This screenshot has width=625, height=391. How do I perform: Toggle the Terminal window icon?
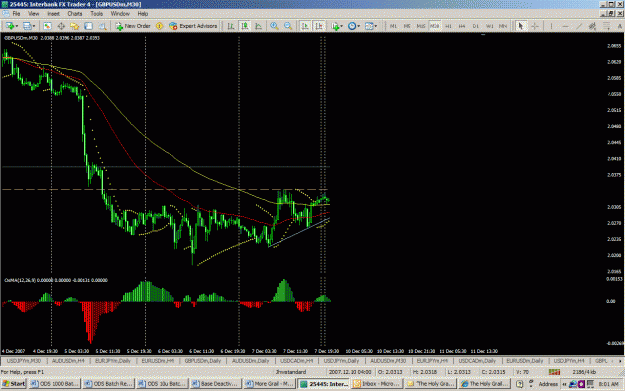click(88, 26)
